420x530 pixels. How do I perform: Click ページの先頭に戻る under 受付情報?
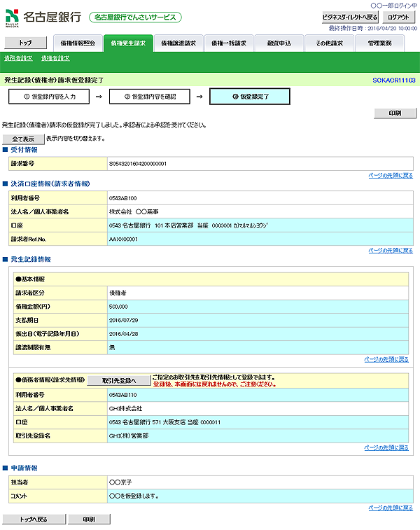[391, 176]
